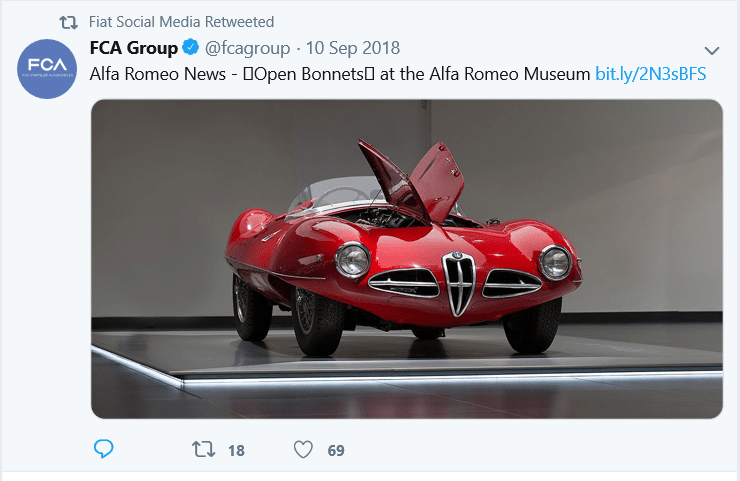Click the tweet text about Open Bonnets
Viewport: 740px width, 481px height.
pyautogui.click(x=340, y=74)
